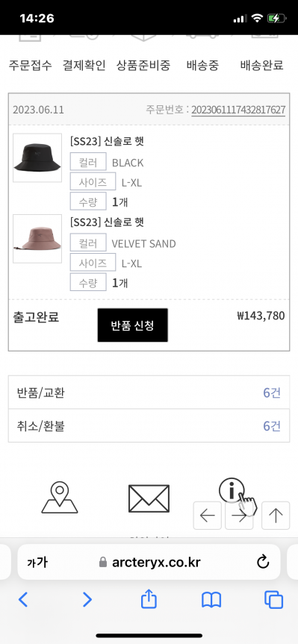View the velvet sand hat thumbnail
The image size is (298, 644).
37,239
